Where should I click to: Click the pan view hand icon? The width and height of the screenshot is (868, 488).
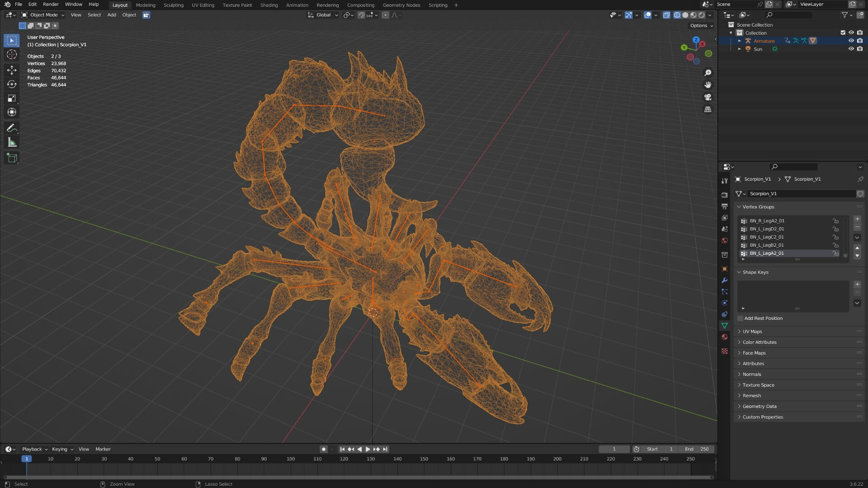(x=708, y=85)
